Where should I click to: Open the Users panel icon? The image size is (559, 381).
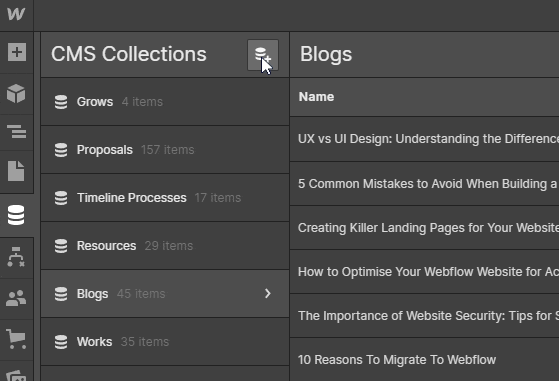click(x=16, y=298)
